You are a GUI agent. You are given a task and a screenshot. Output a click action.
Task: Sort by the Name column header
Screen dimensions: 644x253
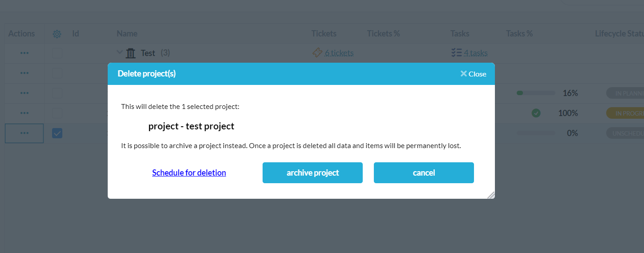[127, 33]
